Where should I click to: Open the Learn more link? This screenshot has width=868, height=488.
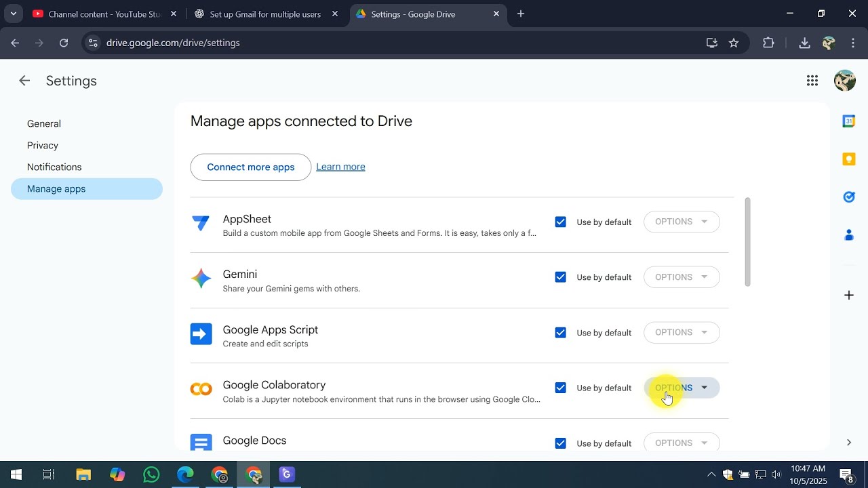pyautogui.click(x=340, y=167)
